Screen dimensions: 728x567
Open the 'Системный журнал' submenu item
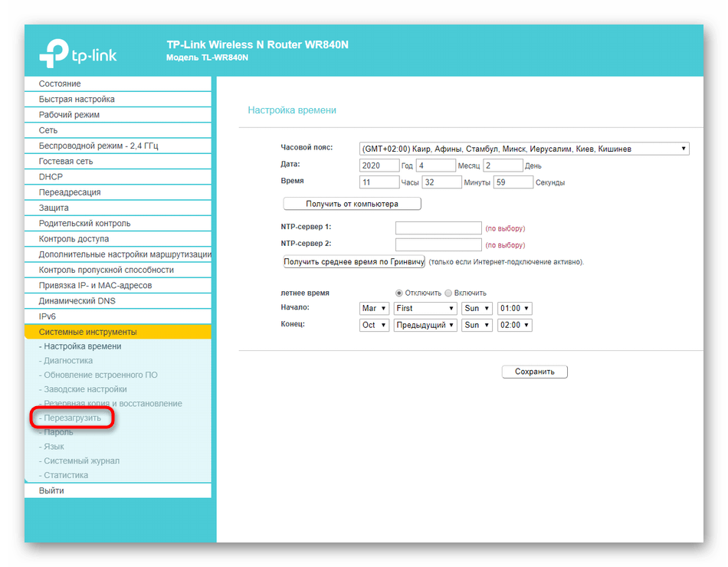pyautogui.click(x=81, y=460)
